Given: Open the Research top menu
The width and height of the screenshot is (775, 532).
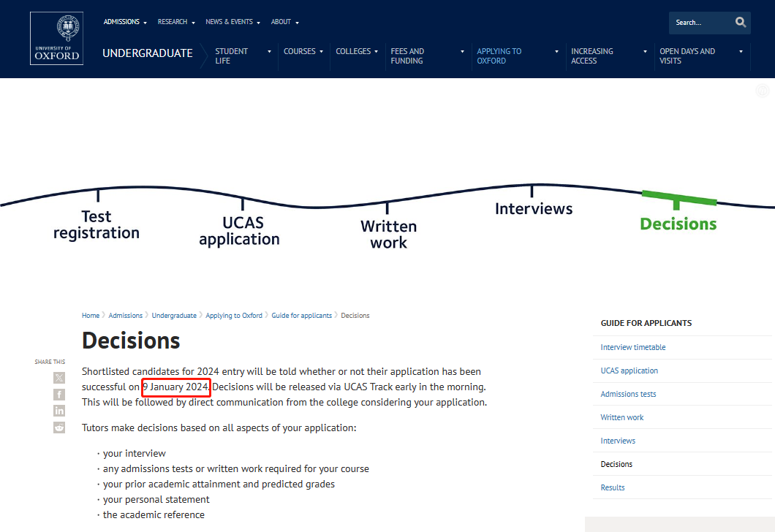Looking at the screenshot, I should pos(176,22).
